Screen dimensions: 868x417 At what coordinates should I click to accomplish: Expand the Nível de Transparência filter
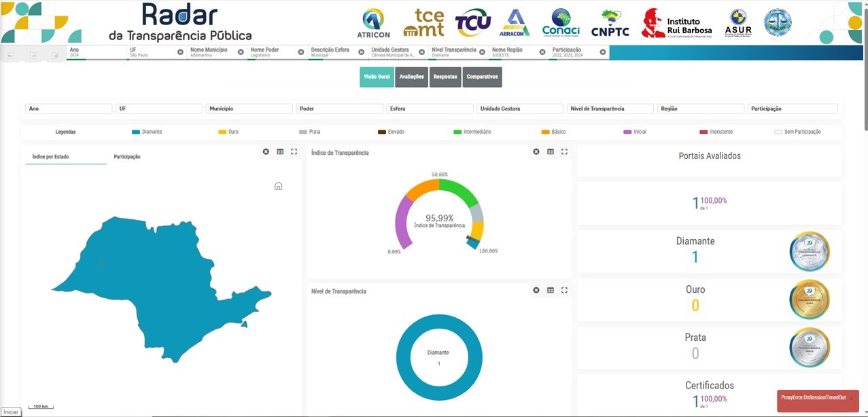point(610,109)
